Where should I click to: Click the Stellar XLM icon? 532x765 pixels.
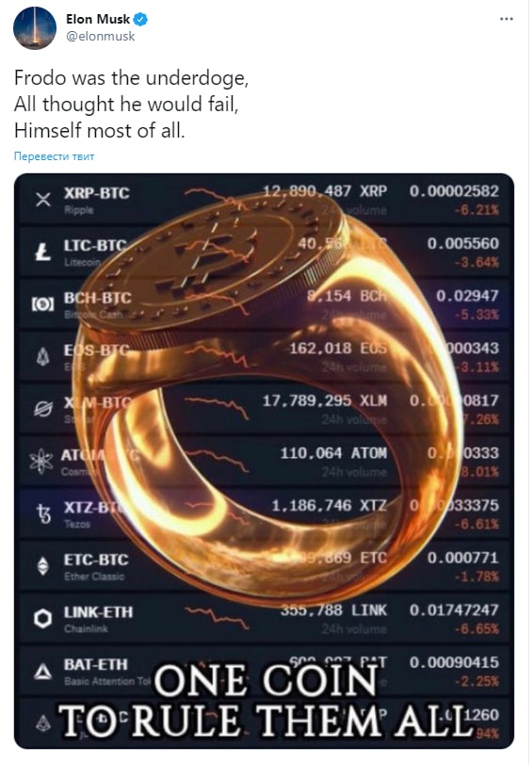pos(43,409)
